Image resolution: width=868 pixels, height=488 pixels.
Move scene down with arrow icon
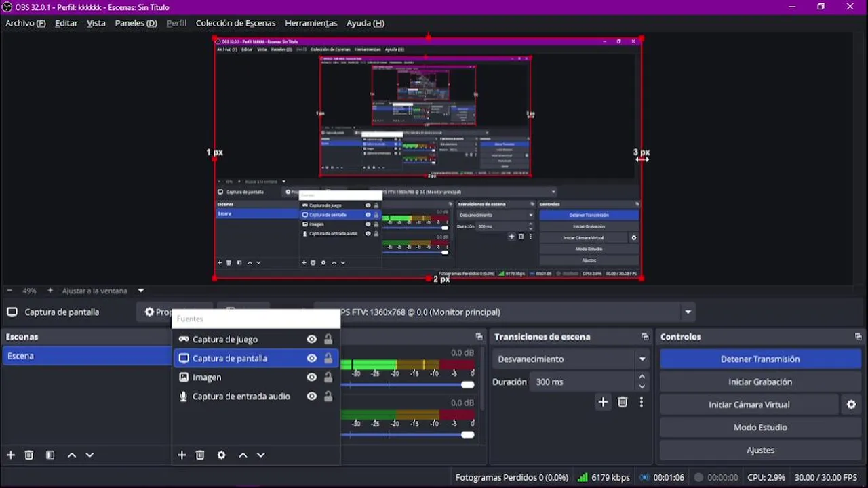pos(90,455)
